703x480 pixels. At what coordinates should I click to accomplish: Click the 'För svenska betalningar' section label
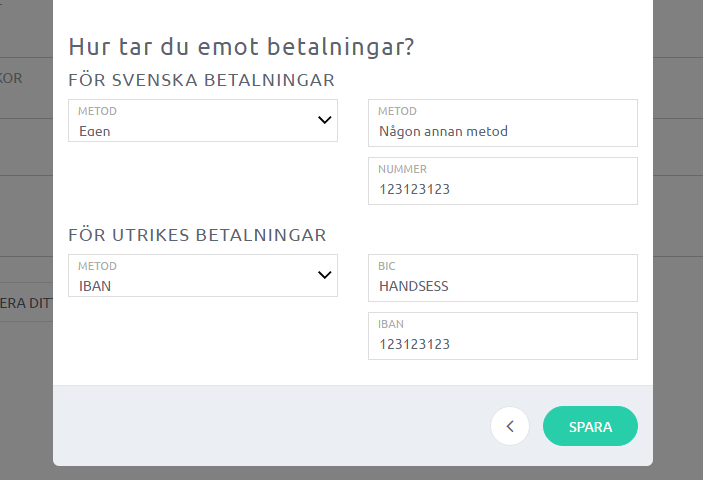point(201,80)
